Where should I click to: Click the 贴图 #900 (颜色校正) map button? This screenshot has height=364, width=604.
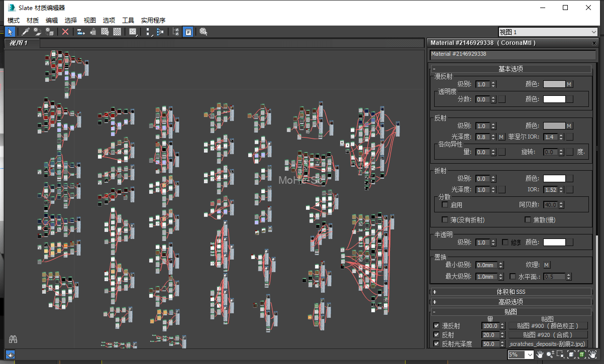pyautogui.click(x=548, y=326)
